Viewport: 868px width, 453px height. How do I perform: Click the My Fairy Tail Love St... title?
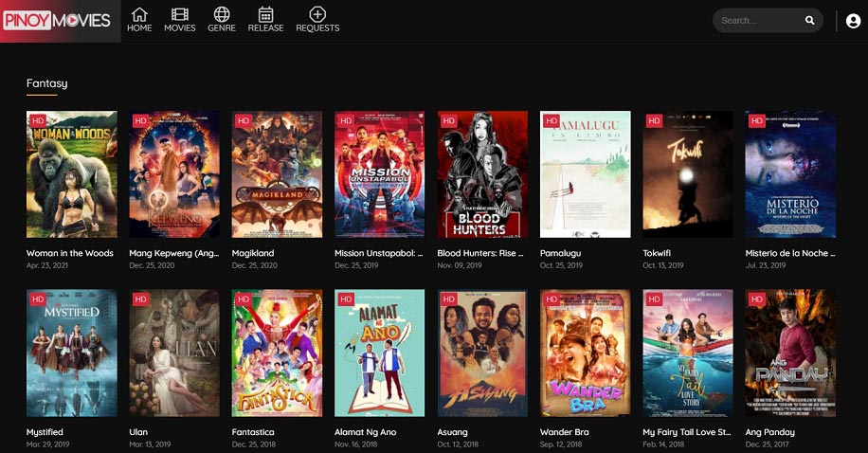pyautogui.click(x=687, y=432)
